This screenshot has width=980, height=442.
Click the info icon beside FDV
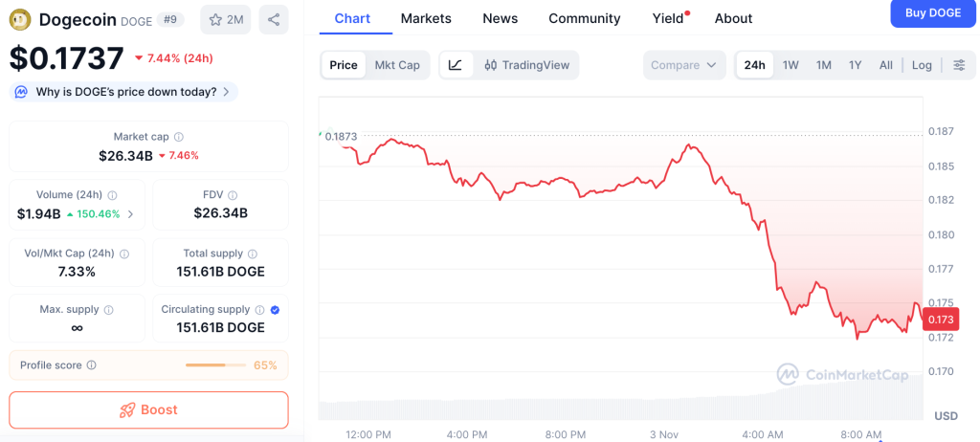[x=234, y=195]
